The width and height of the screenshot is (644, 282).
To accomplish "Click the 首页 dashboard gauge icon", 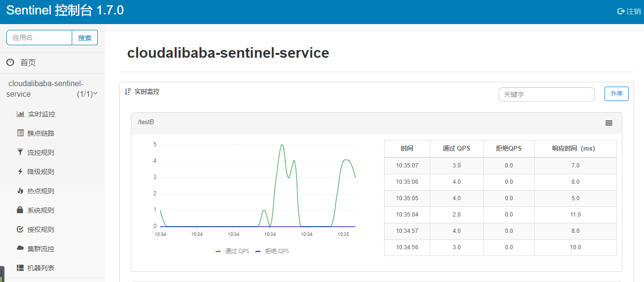I will point(10,63).
